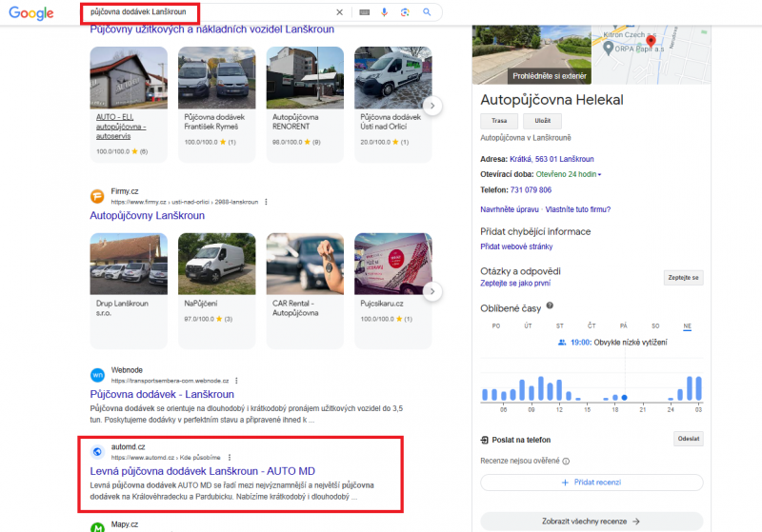Click the ORPA Papír map marker
Screen dimensions: 762x532
[608, 48]
